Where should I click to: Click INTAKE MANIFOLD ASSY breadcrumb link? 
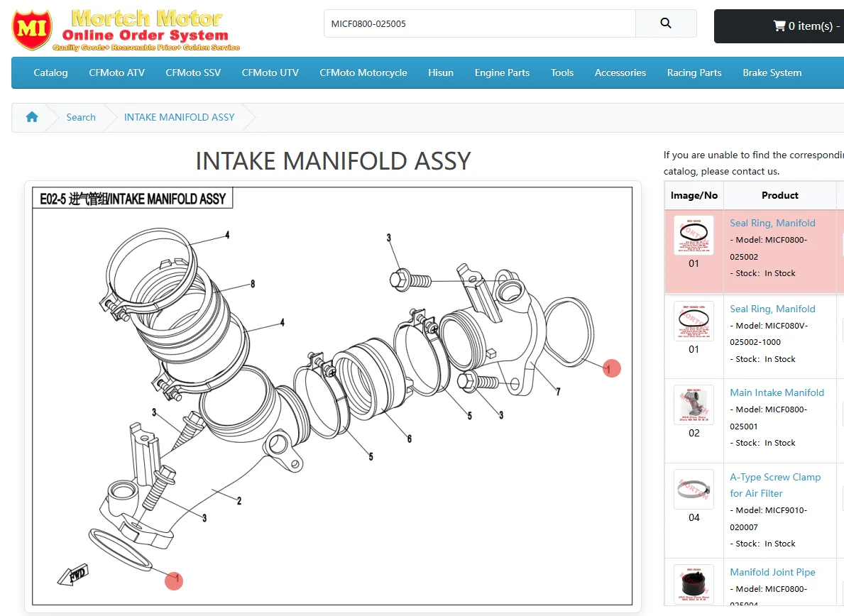coord(180,117)
